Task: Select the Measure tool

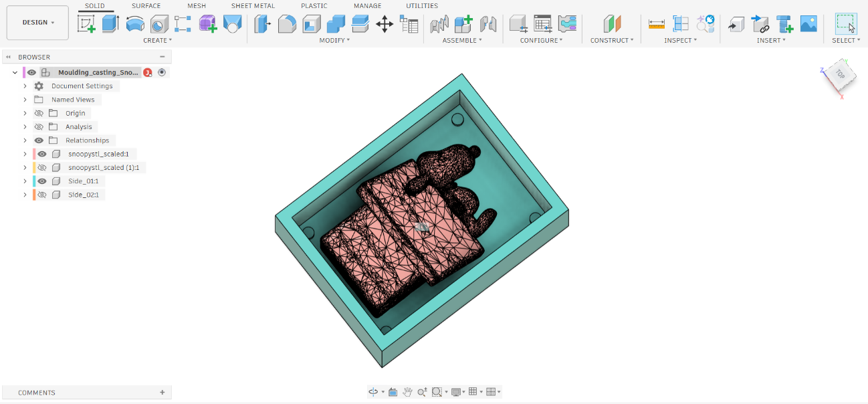Action: pos(657,24)
